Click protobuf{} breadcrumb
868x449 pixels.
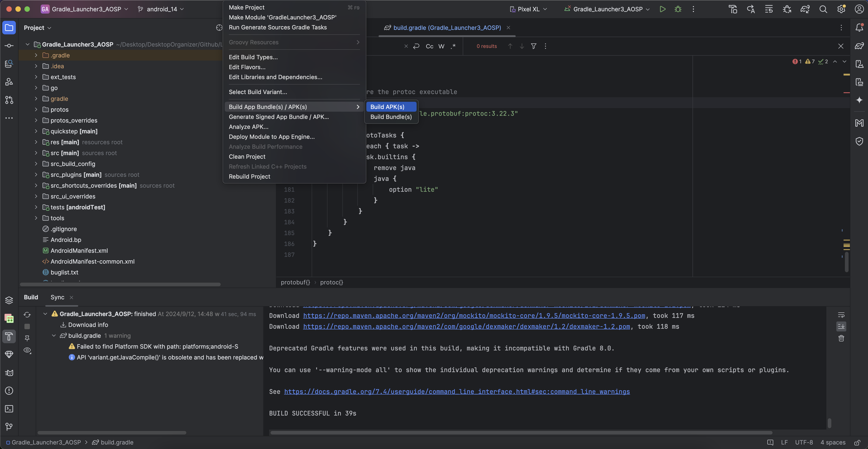pyautogui.click(x=295, y=282)
